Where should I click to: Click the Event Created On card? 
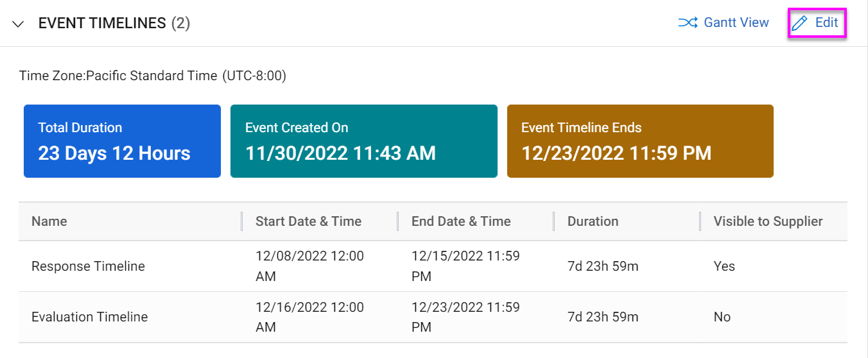pos(363,141)
